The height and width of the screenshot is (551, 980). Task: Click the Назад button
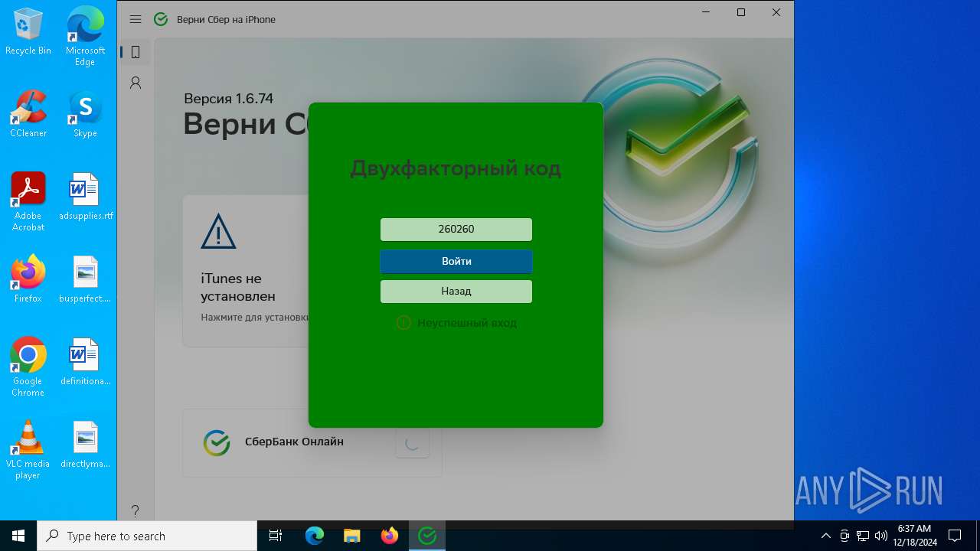point(456,292)
